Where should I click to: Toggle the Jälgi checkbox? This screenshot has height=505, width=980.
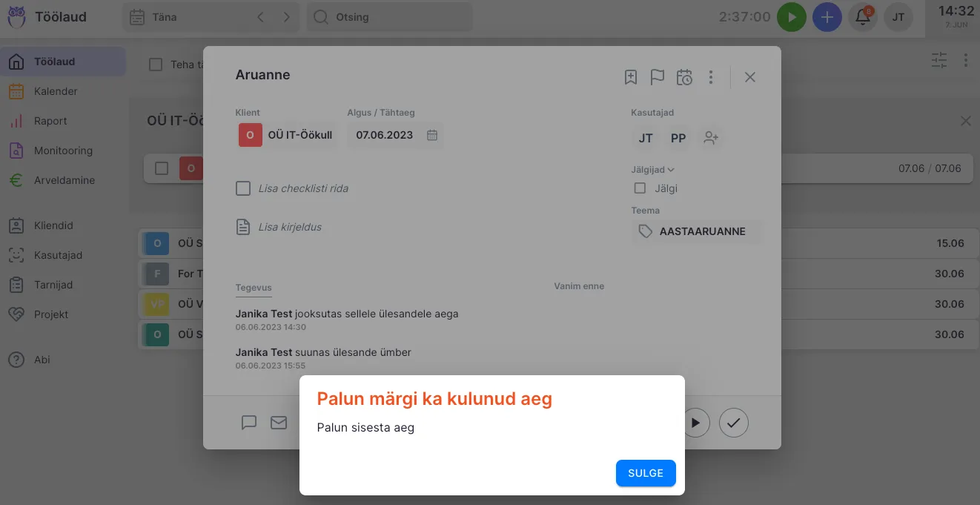[640, 188]
